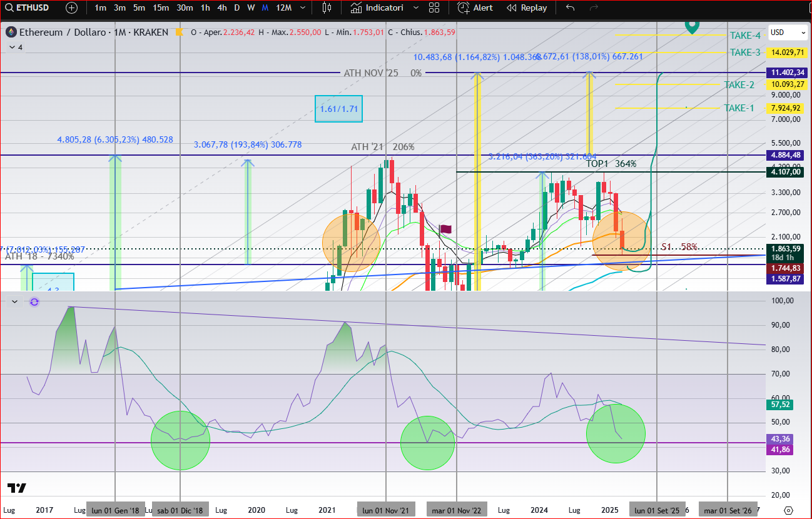Image resolution: width=812 pixels, height=519 pixels.
Task: Click the purple refresh icon in indicator pane
Action: coord(34,302)
